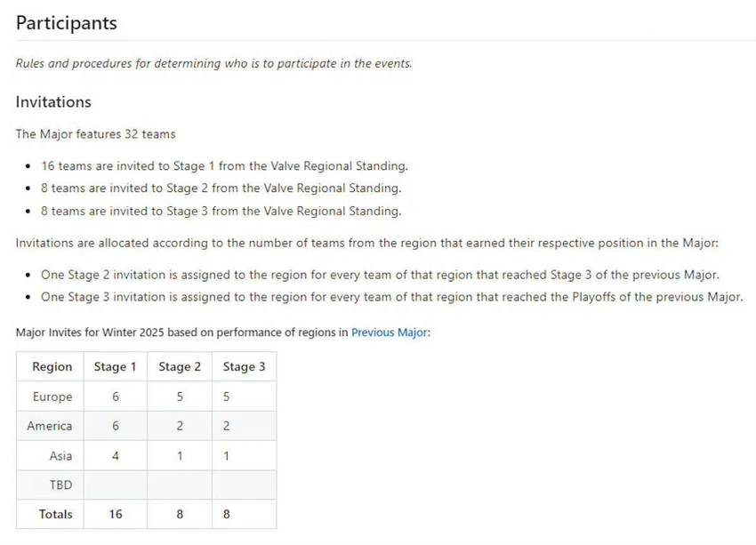Click the empty TBD Stage 2 cell
The width and height of the screenshot is (756, 545).
click(180, 485)
